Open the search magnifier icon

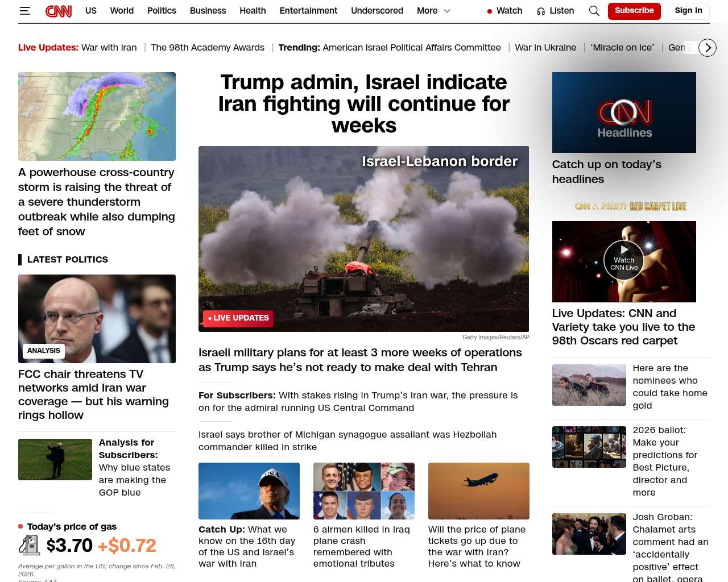coord(594,11)
